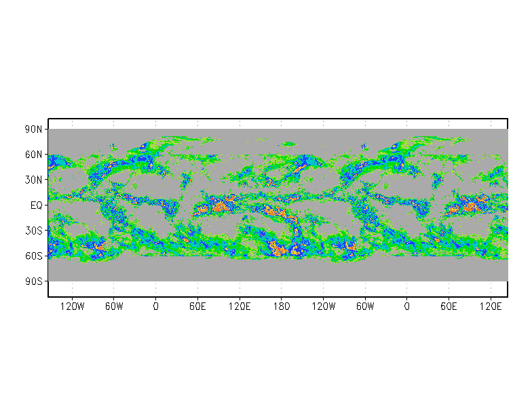The height and width of the screenshot is (415, 532).
Task: Click the leftmost 120W longitude label
Action: (72, 307)
